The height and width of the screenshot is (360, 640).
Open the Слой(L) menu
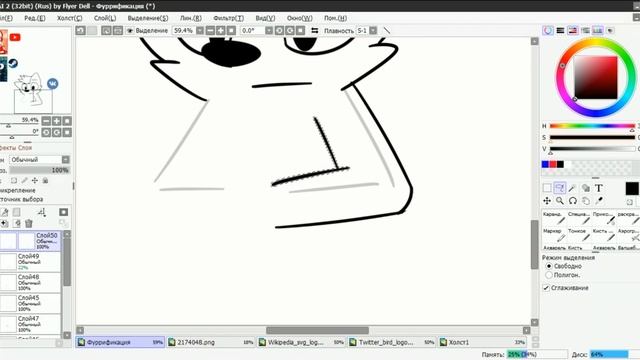point(105,18)
